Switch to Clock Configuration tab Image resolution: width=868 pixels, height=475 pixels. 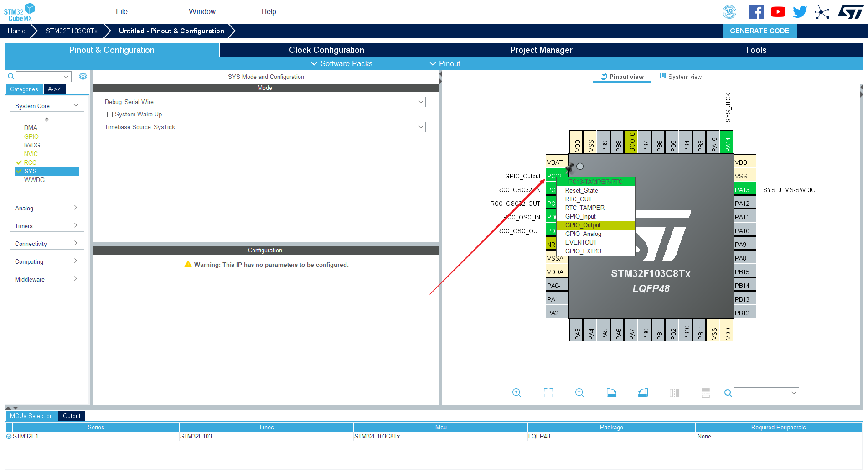point(326,50)
